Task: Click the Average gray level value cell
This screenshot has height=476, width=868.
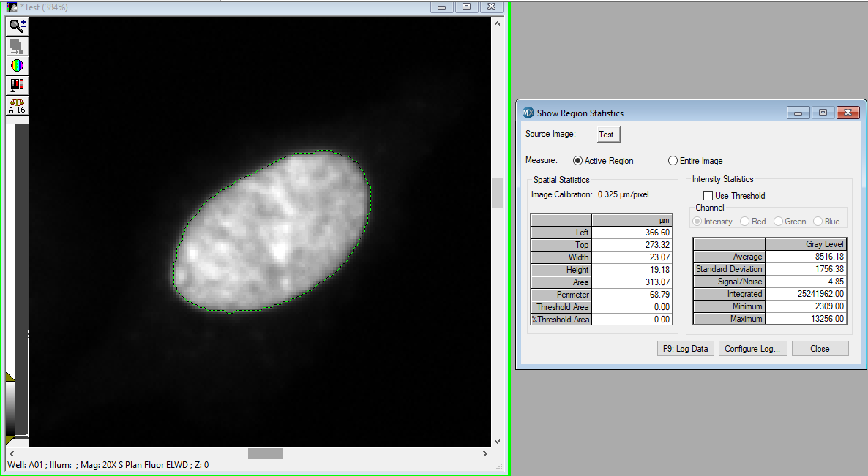Action: point(806,257)
